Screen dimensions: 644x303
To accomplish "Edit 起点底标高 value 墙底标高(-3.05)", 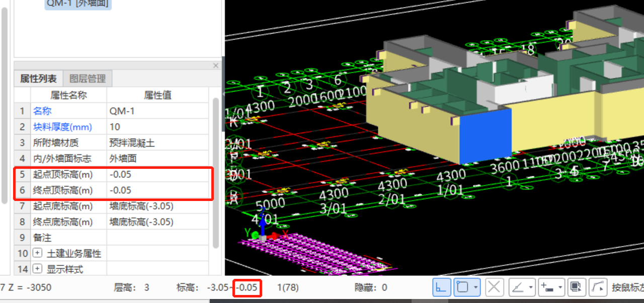I will coord(158,206).
